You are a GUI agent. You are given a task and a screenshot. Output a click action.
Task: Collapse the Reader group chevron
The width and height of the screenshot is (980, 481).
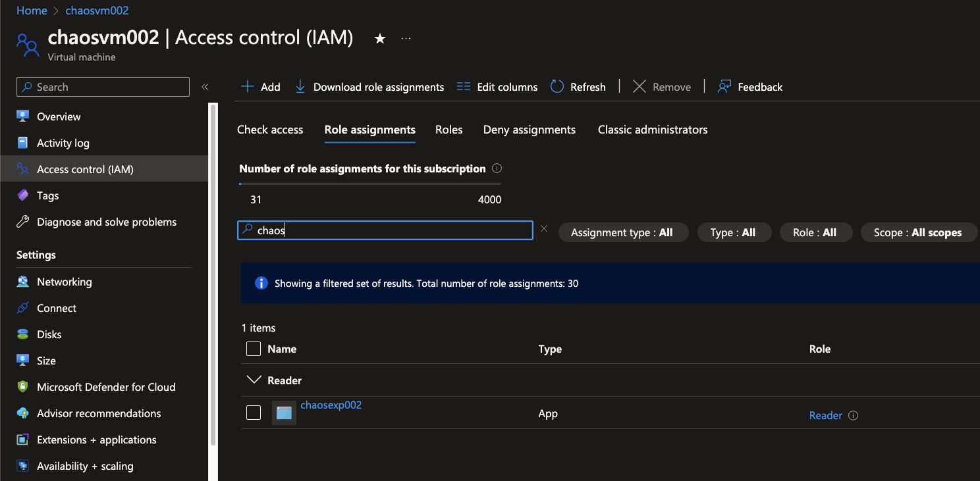click(x=254, y=380)
